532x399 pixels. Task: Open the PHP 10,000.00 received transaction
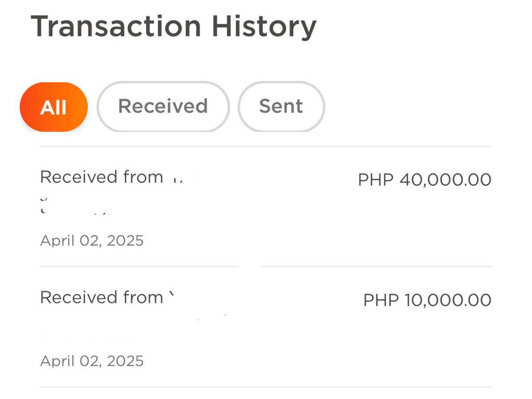[266, 327]
